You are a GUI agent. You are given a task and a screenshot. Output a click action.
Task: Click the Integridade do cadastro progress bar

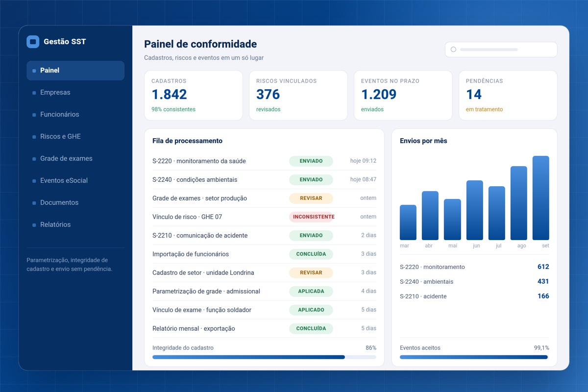click(264, 357)
